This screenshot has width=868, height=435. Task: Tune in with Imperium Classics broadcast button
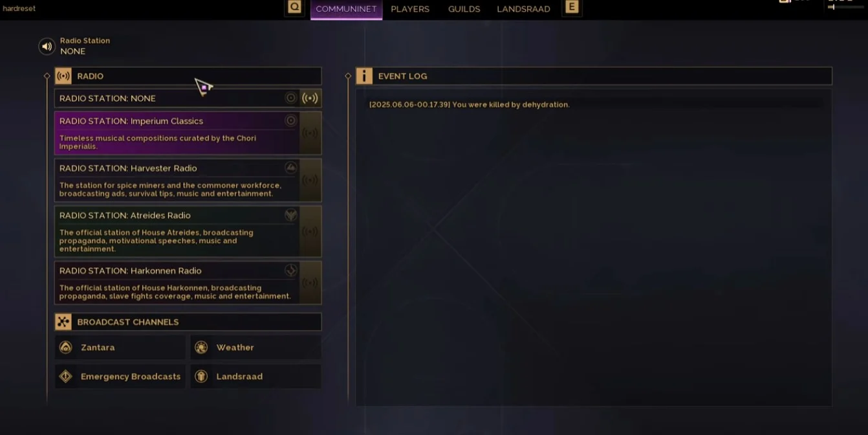310,133
